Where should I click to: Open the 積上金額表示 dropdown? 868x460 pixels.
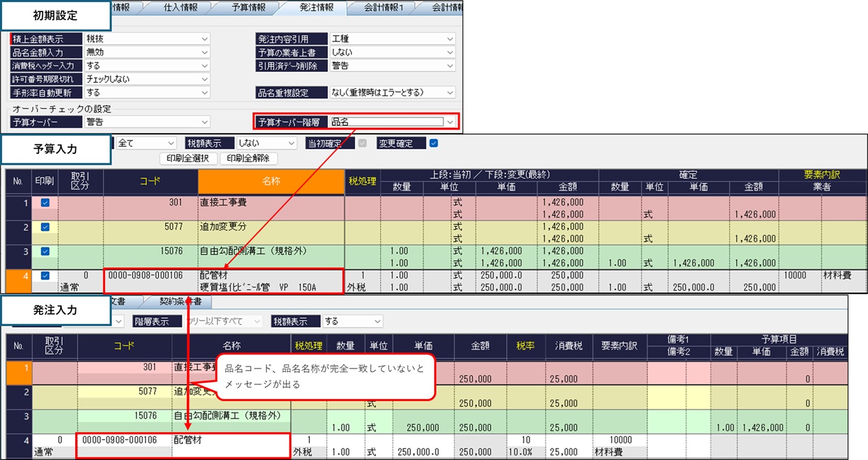pos(205,39)
